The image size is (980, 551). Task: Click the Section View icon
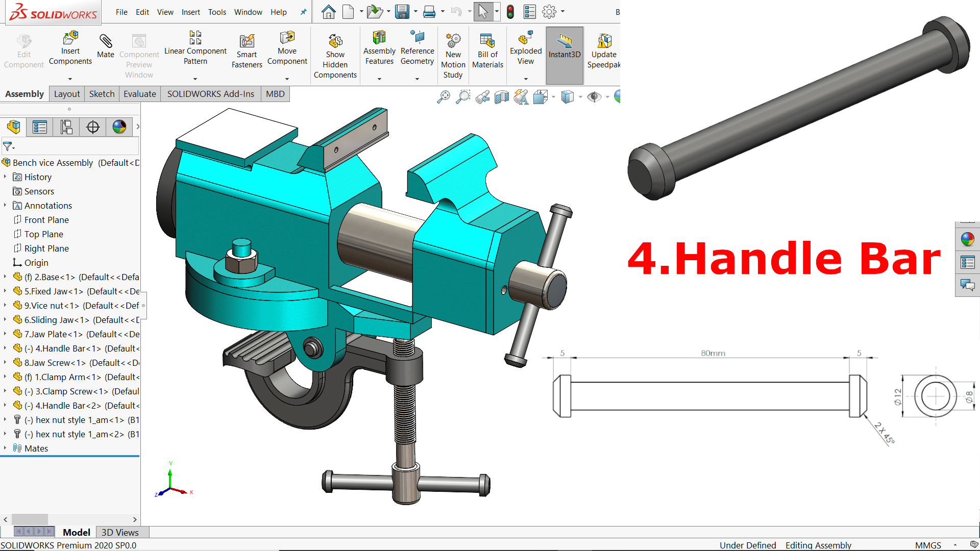(502, 96)
